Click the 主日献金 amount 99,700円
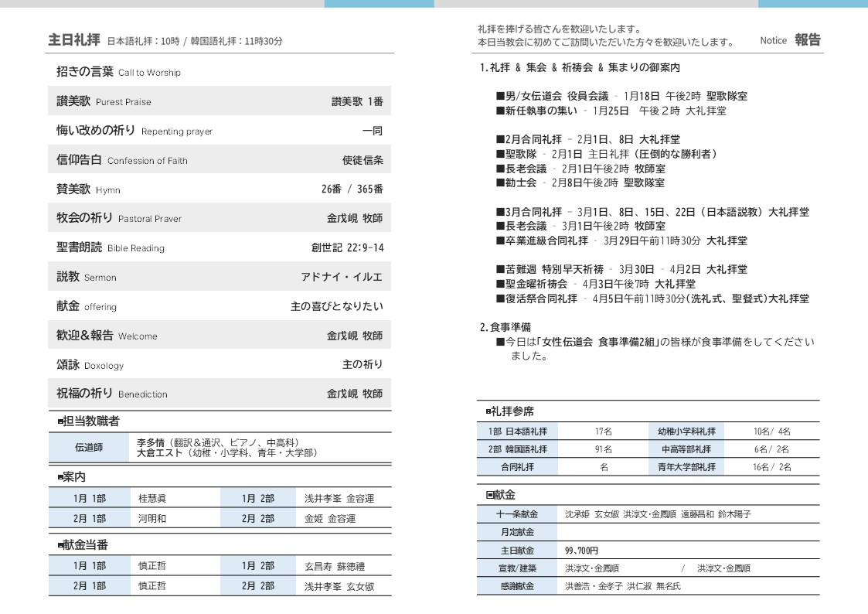This screenshot has width=868, height=614. [x=582, y=551]
